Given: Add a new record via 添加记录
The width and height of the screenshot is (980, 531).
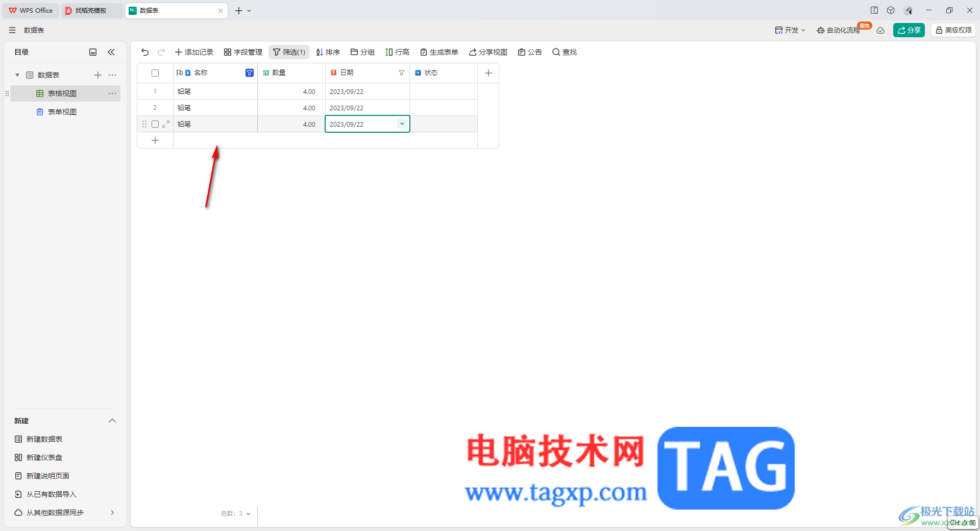Looking at the screenshot, I should 194,52.
